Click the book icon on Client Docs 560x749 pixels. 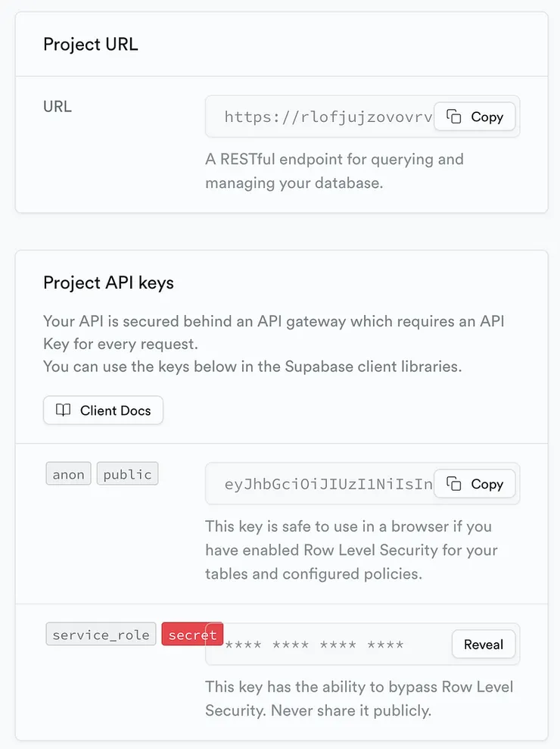pyautogui.click(x=64, y=410)
